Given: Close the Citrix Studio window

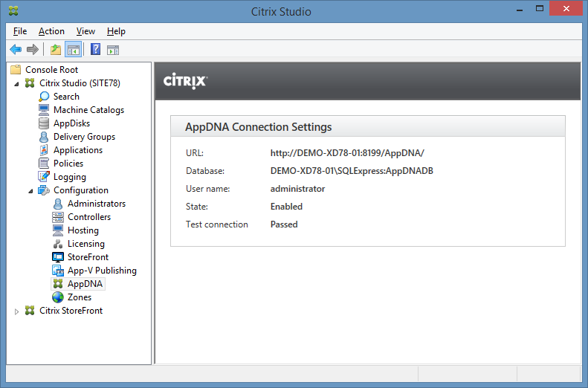Looking at the screenshot, I should (566, 9).
